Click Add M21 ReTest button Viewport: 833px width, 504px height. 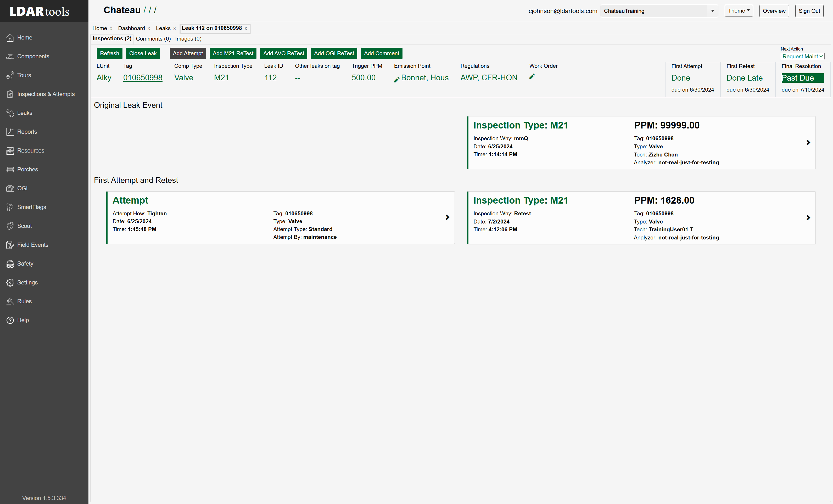(233, 53)
